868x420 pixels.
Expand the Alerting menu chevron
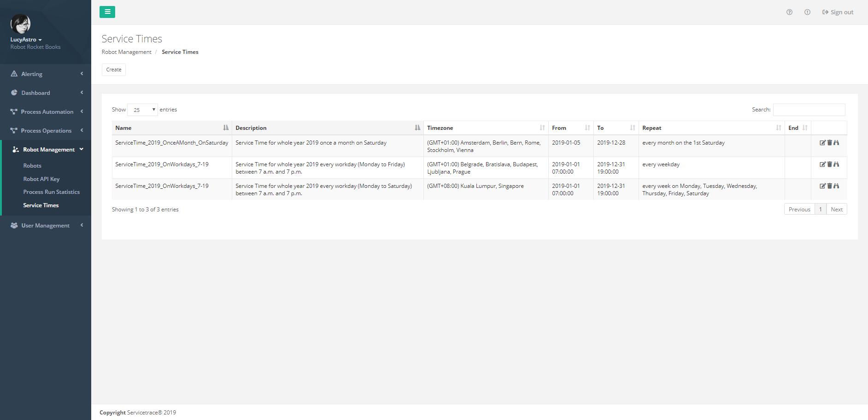click(x=82, y=74)
